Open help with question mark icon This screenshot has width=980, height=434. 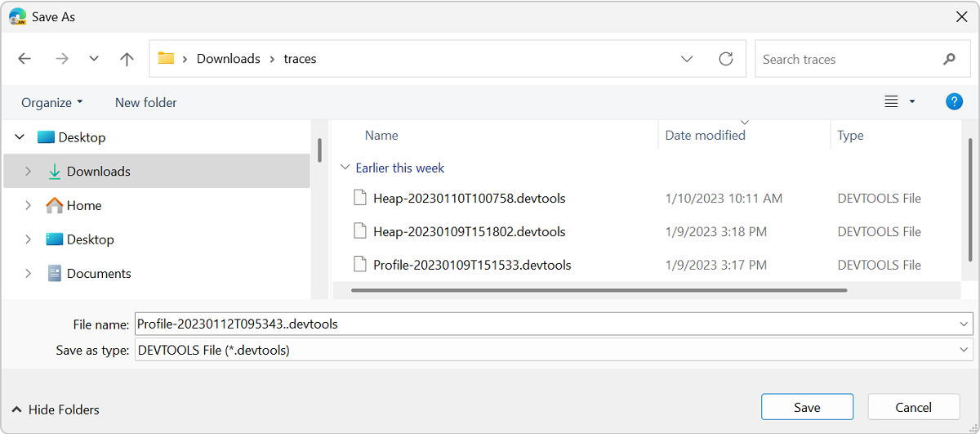[954, 101]
